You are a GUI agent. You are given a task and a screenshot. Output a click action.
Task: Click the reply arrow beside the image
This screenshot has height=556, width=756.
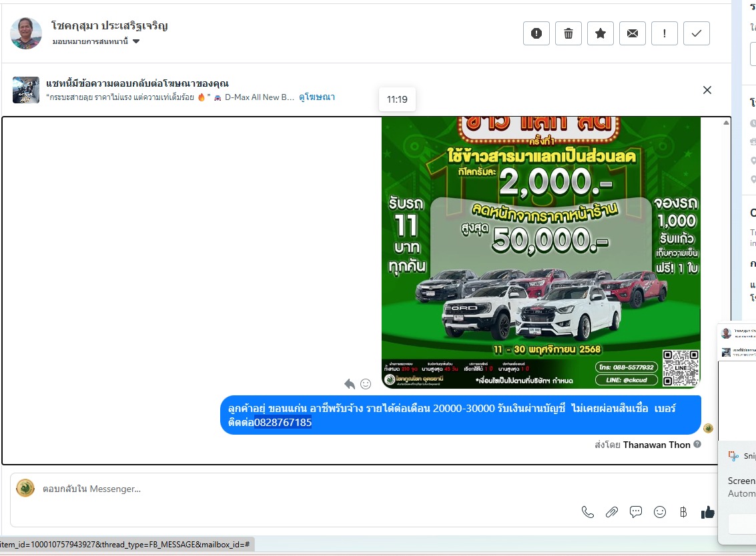pos(350,383)
